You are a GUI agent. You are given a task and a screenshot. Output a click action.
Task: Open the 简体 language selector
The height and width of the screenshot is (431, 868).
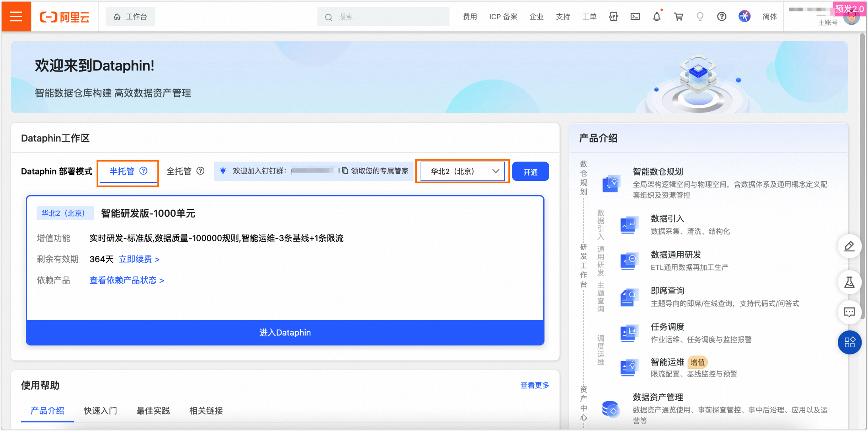tap(769, 17)
